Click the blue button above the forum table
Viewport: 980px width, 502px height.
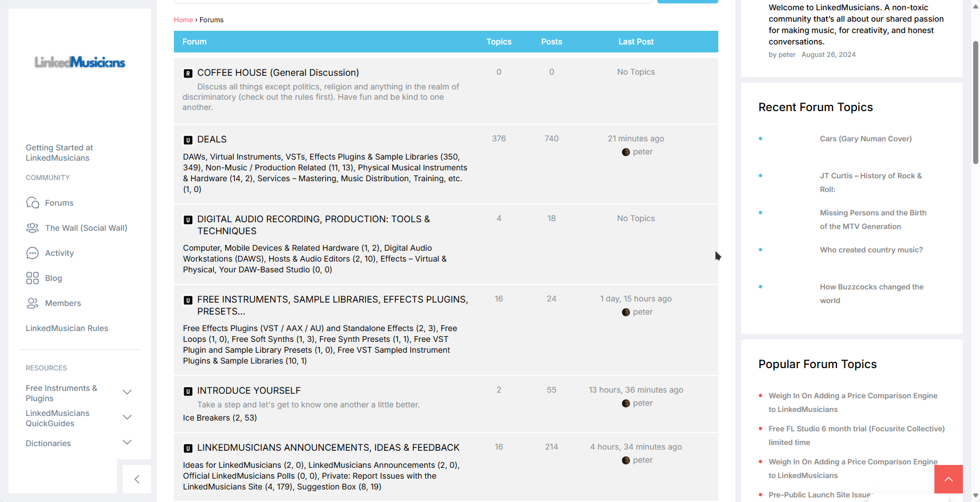click(688, 1)
